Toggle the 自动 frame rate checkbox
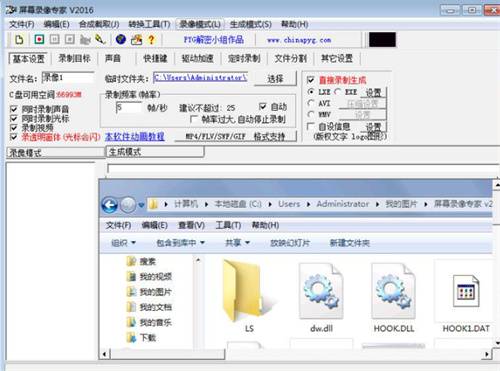 click(263, 106)
